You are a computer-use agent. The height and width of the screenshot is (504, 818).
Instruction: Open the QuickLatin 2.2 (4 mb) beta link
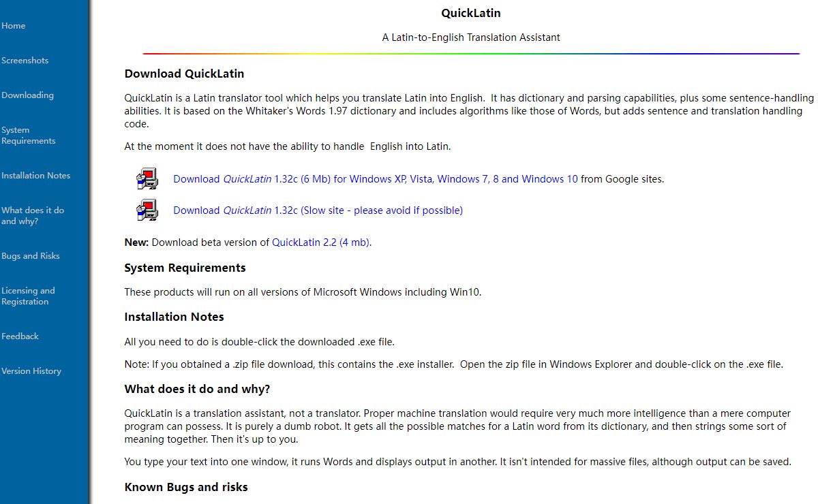pos(320,242)
